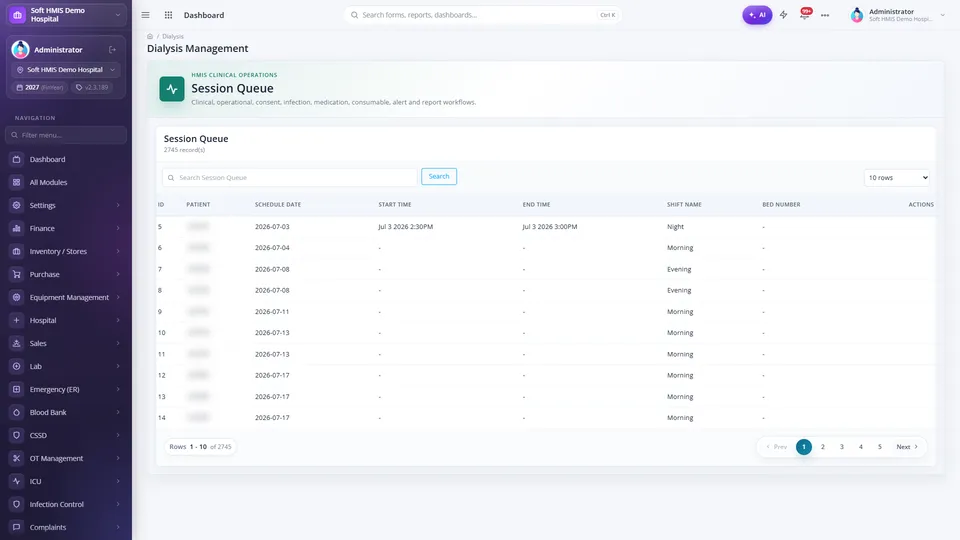This screenshot has height=540, width=960.
Task: Expand the Blood Bank sidebar menu
Action: tap(66, 412)
